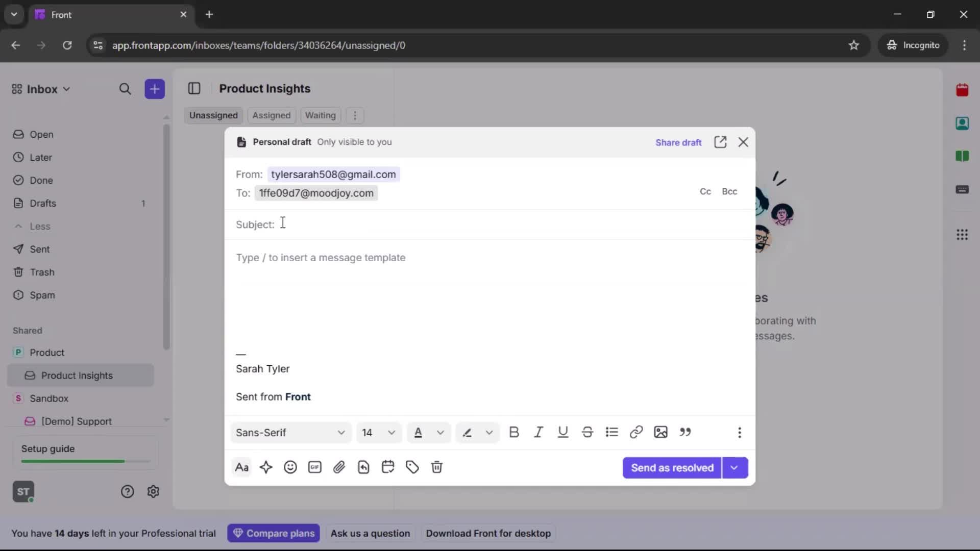Open Compare plans
The image size is (980, 551).
[x=274, y=533]
